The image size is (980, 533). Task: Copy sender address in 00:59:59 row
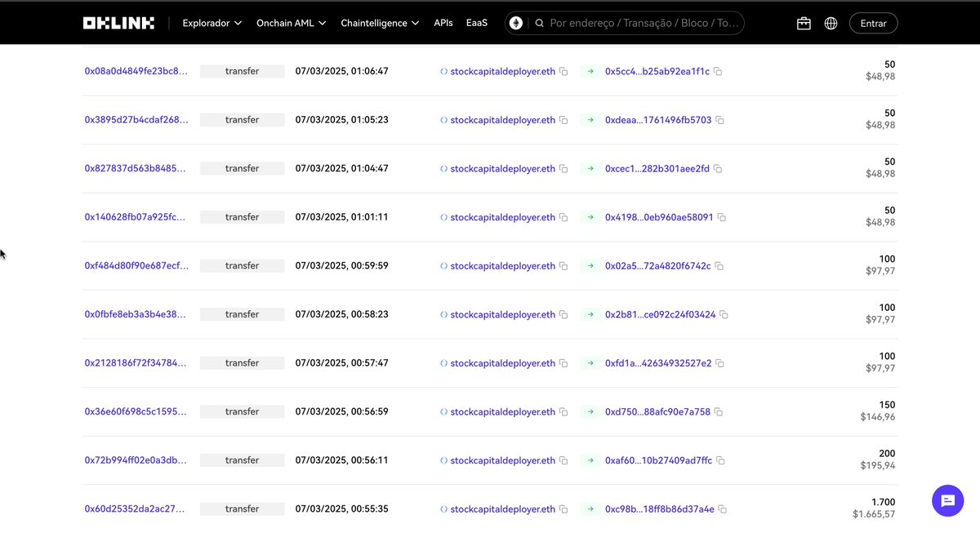click(x=563, y=266)
